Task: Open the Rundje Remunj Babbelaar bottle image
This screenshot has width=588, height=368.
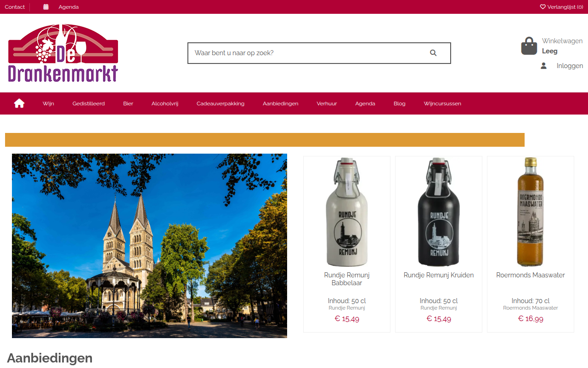Action: (x=347, y=213)
